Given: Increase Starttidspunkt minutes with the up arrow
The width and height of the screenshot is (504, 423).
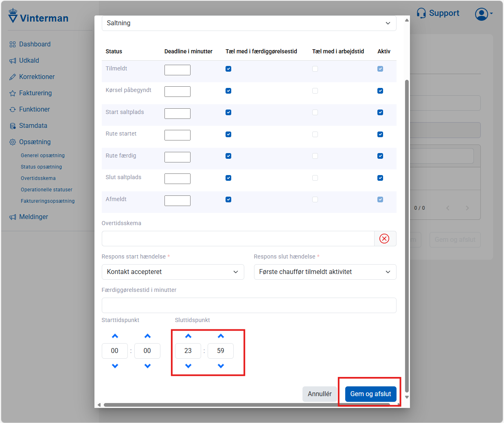Looking at the screenshot, I should 147,336.
